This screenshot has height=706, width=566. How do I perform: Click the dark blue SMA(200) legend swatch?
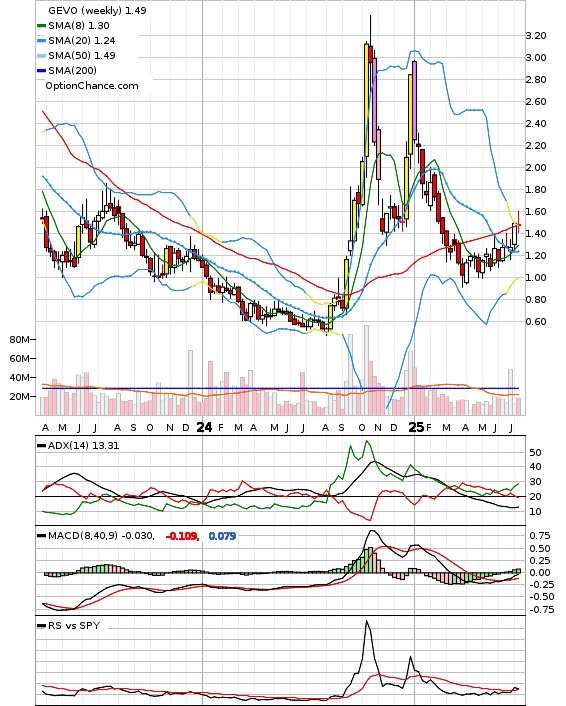(41, 71)
